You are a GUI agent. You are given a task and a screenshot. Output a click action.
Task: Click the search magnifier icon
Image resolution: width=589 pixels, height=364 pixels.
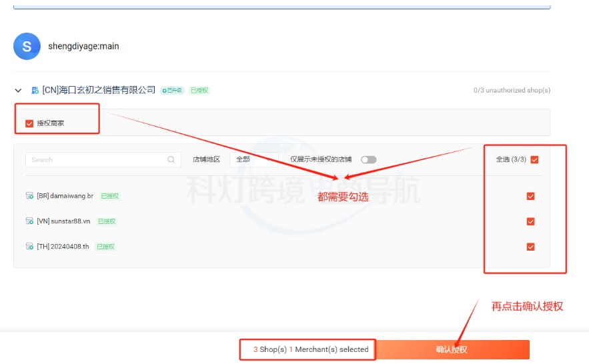171,160
